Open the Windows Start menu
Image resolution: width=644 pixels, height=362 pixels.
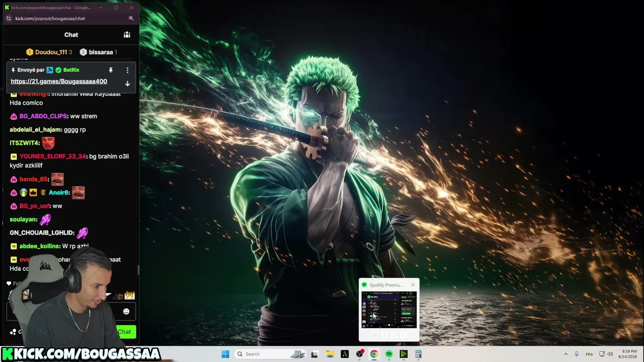[x=225, y=354]
